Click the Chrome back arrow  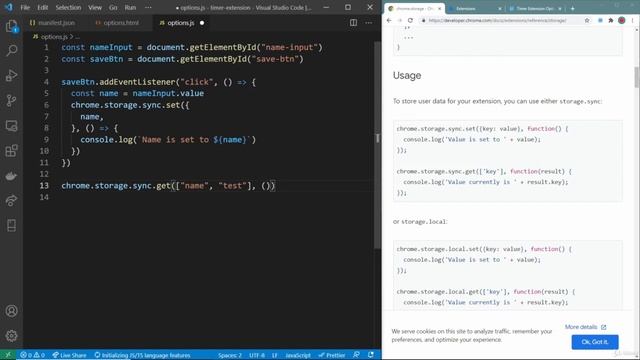tap(389, 20)
